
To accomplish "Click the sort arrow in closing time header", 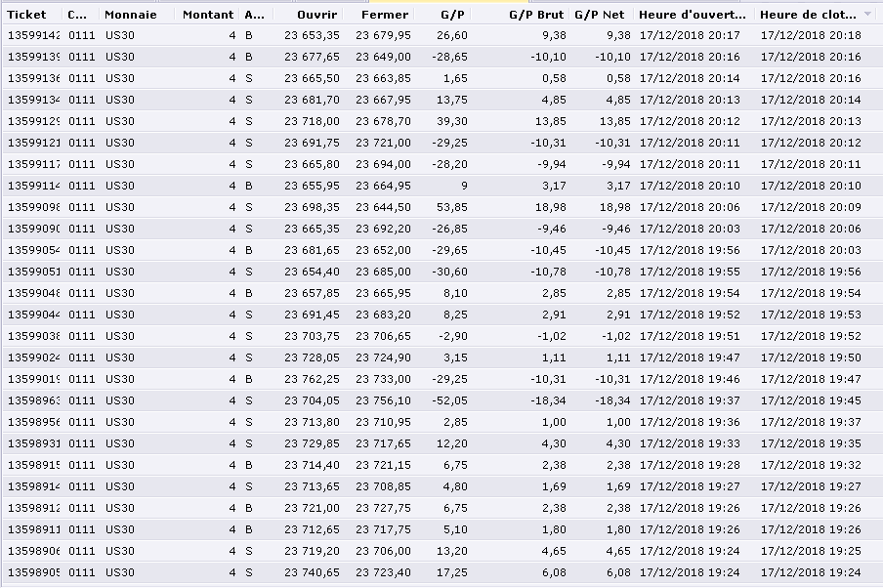I will click(x=868, y=15).
